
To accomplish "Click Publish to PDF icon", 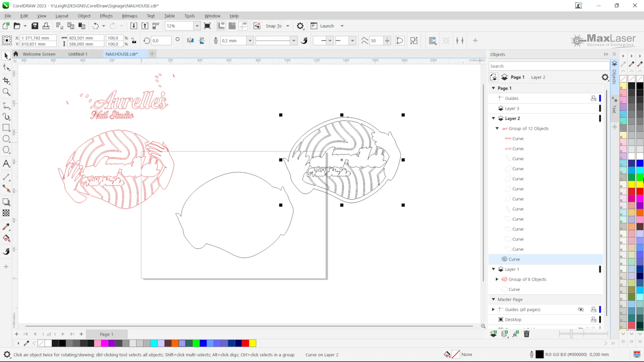I will tap(156, 26).
